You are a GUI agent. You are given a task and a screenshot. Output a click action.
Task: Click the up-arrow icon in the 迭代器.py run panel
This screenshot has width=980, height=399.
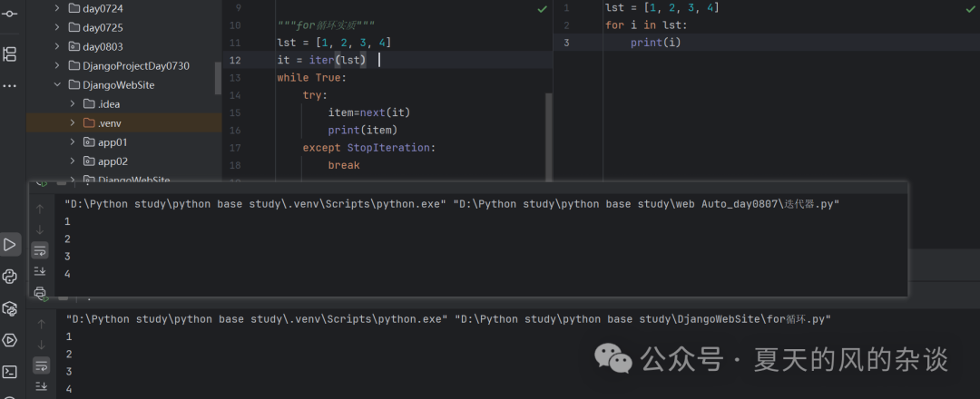pos(40,209)
